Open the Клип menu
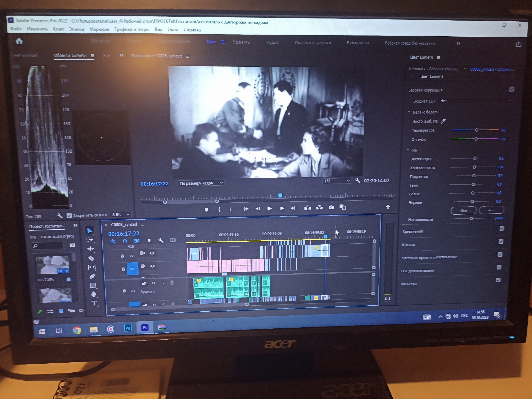The width and height of the screenshot is (532, 399). pos(58,29)
